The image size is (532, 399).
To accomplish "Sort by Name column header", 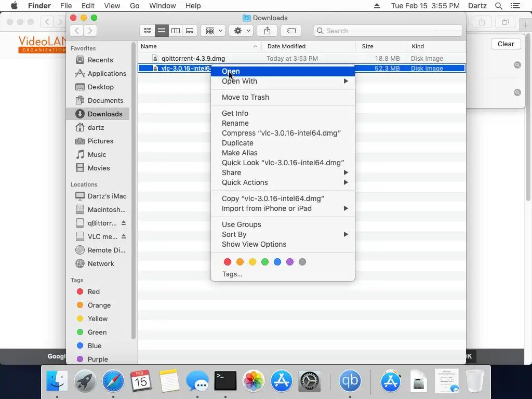I will 199,46.
